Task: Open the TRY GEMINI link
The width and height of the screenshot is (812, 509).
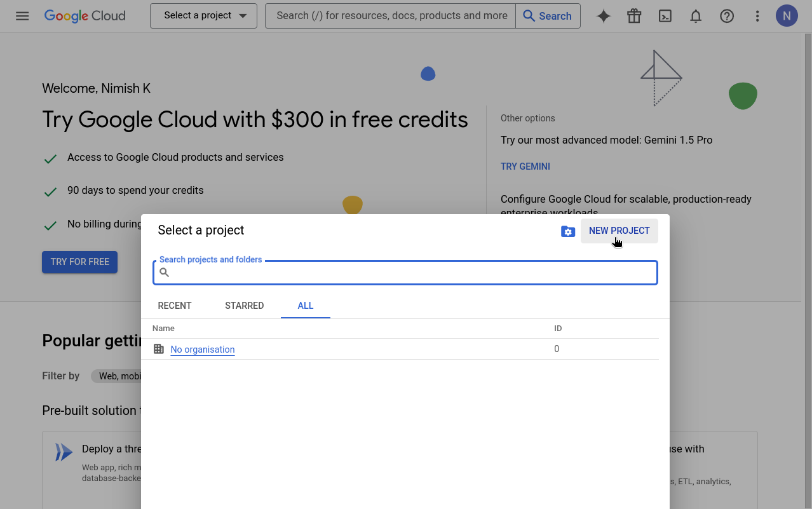Action: pyautogui.click(x=525, y=166)
